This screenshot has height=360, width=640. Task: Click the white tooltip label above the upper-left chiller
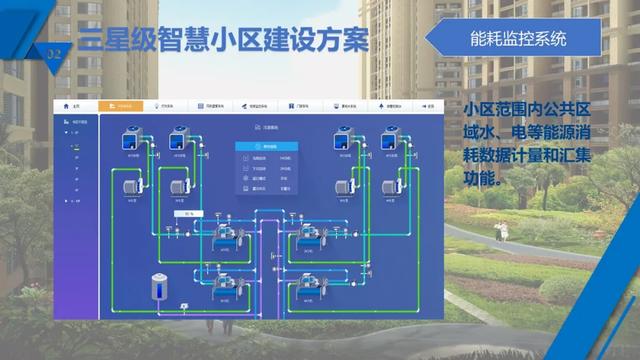(x=189, y=213)
